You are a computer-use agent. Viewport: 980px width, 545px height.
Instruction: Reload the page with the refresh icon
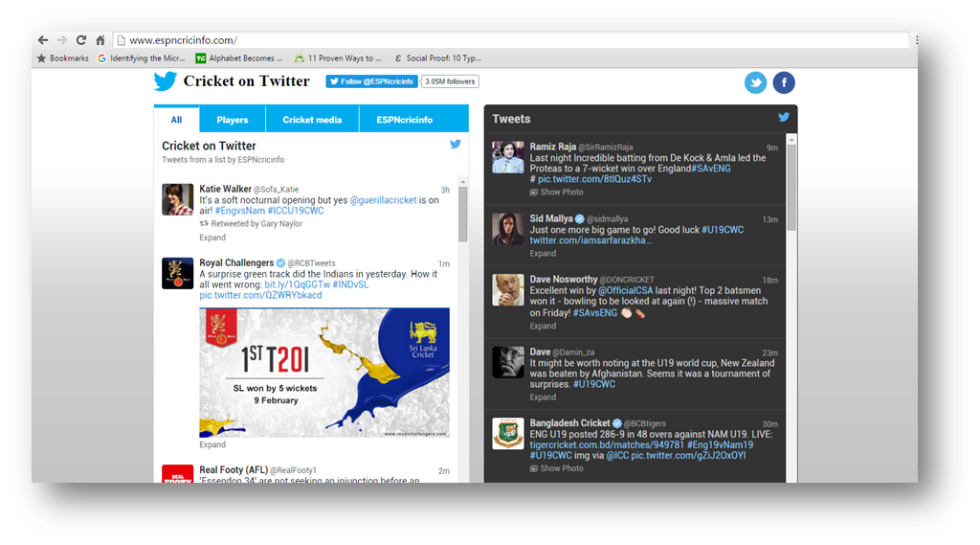[x=81, y=40]
